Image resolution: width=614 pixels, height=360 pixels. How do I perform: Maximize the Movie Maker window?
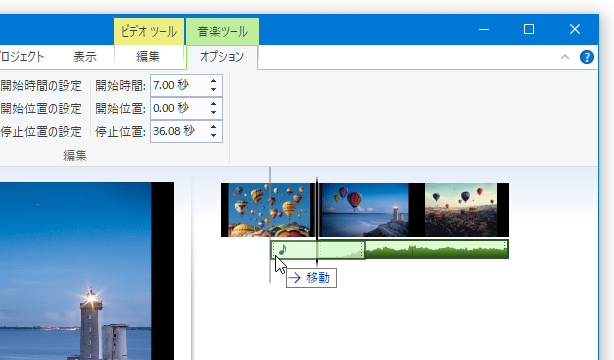529,29
